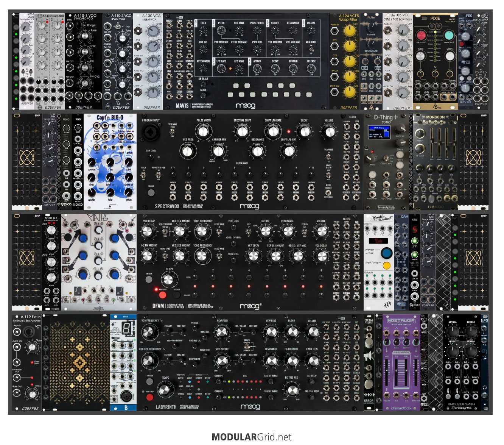Tap the green STEP button on Pico SEQ
This screenshot has width=504, height=445.
415,241
